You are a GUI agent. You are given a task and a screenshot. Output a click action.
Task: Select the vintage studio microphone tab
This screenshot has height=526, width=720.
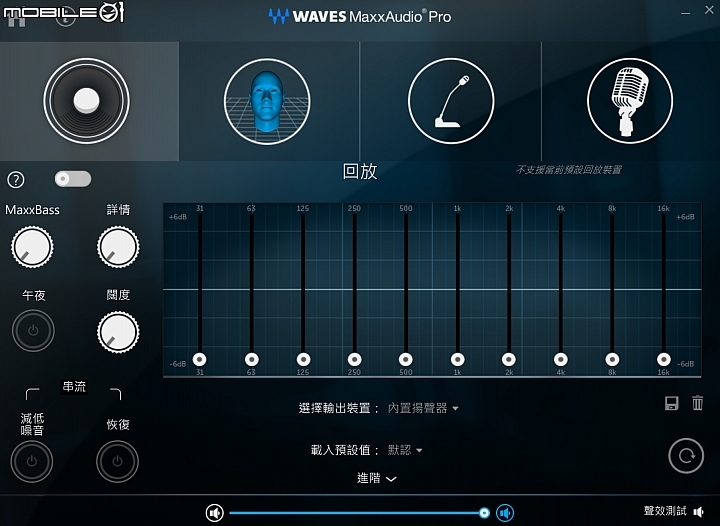point(630,101)
